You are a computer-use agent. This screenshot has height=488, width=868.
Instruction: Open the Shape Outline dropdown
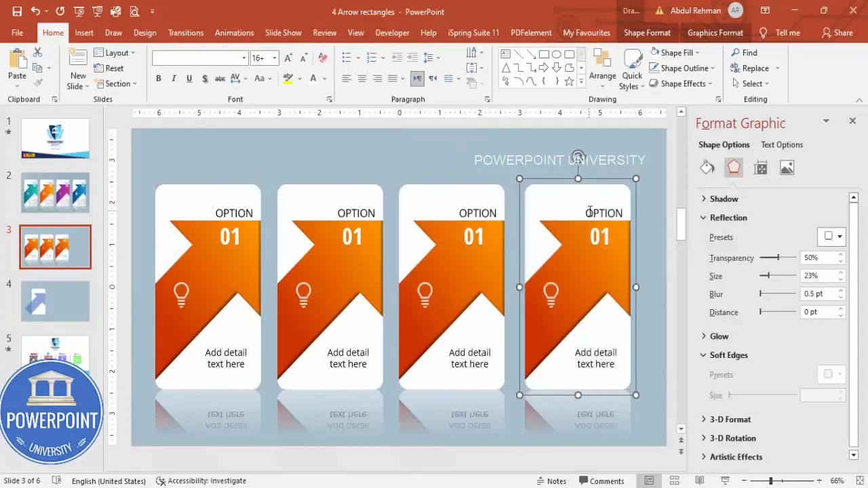(682, 68)
